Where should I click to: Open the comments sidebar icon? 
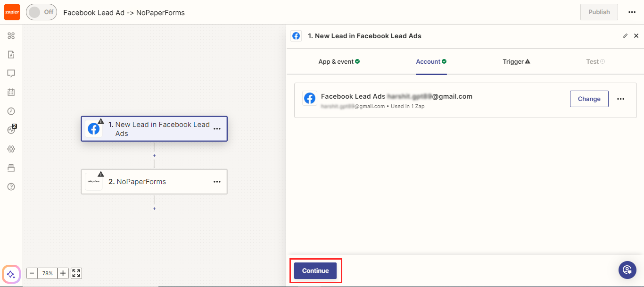tap(11, 74)
